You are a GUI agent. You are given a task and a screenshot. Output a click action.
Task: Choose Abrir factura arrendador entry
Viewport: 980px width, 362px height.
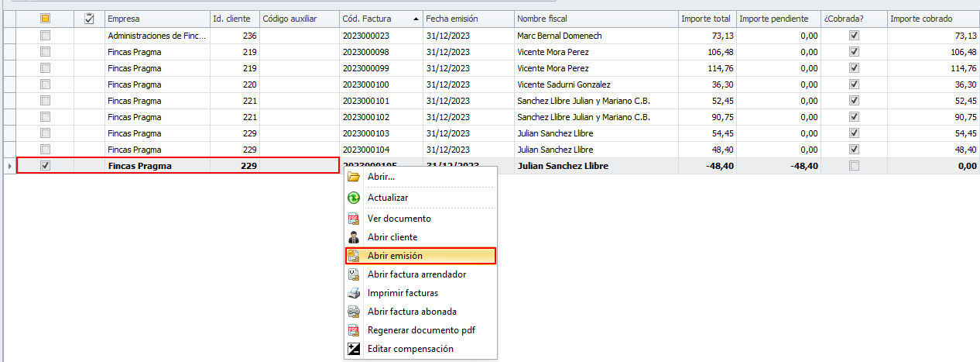(420, 274)
